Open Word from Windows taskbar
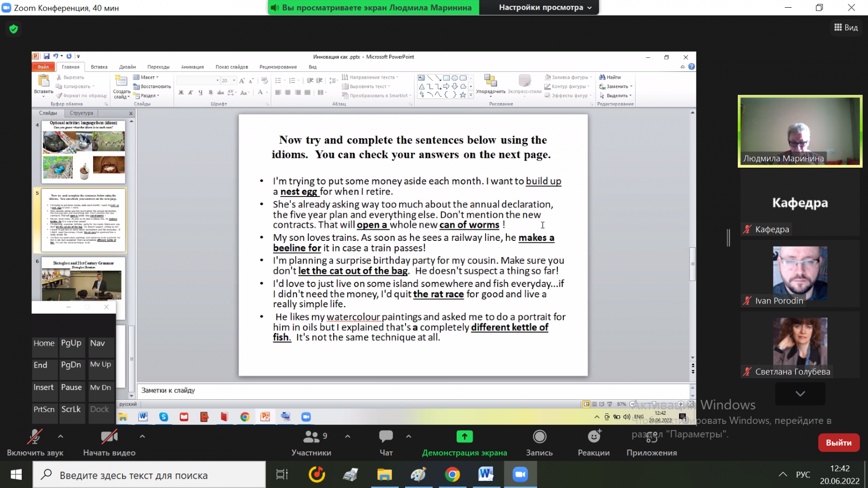The image size is (868, 488). [x=486, y=475]
